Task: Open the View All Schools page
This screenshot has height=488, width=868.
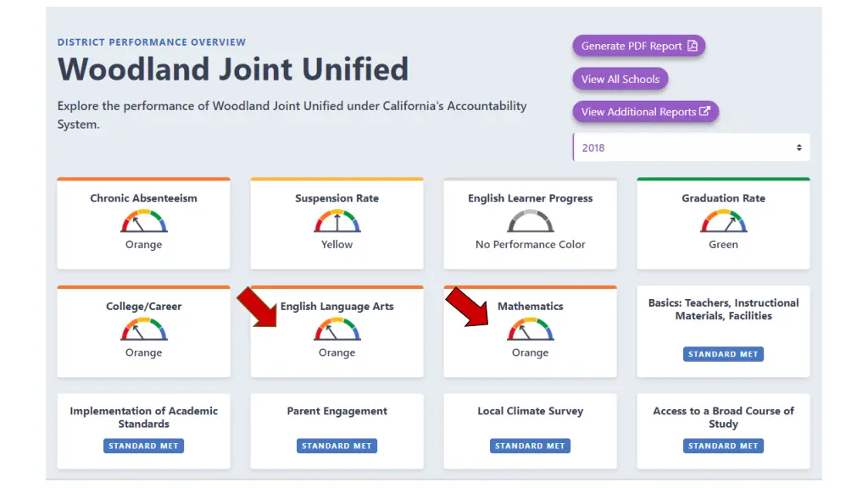Action: point(620,79)
